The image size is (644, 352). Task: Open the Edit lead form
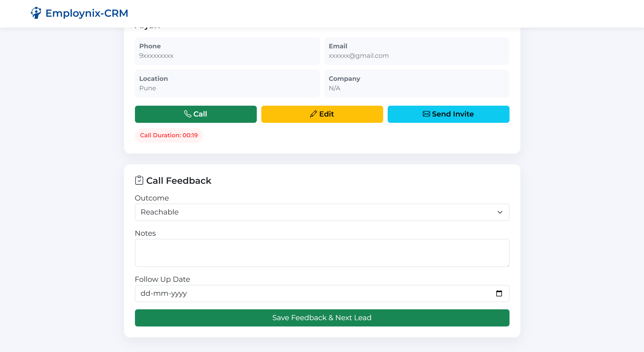tap(322, 114)
